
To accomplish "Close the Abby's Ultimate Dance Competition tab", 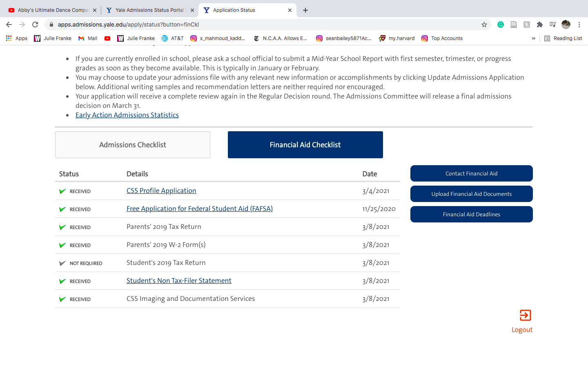I will pos(95,10).
